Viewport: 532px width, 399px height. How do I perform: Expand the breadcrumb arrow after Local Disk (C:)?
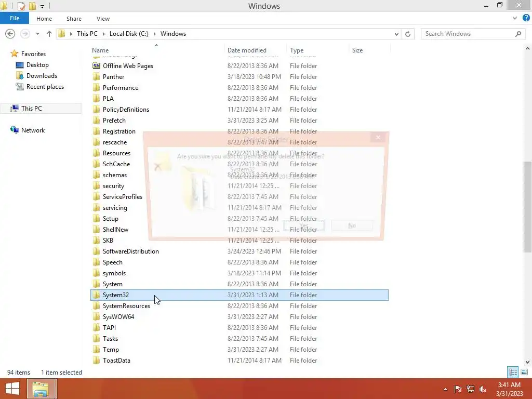pyautogui.click(x=155, y=34)
